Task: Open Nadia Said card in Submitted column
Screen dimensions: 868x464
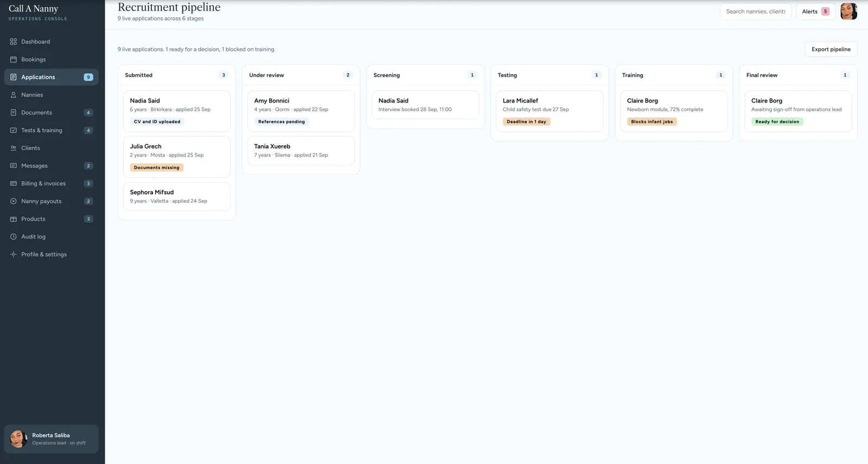Action: [x=177, y=111]
